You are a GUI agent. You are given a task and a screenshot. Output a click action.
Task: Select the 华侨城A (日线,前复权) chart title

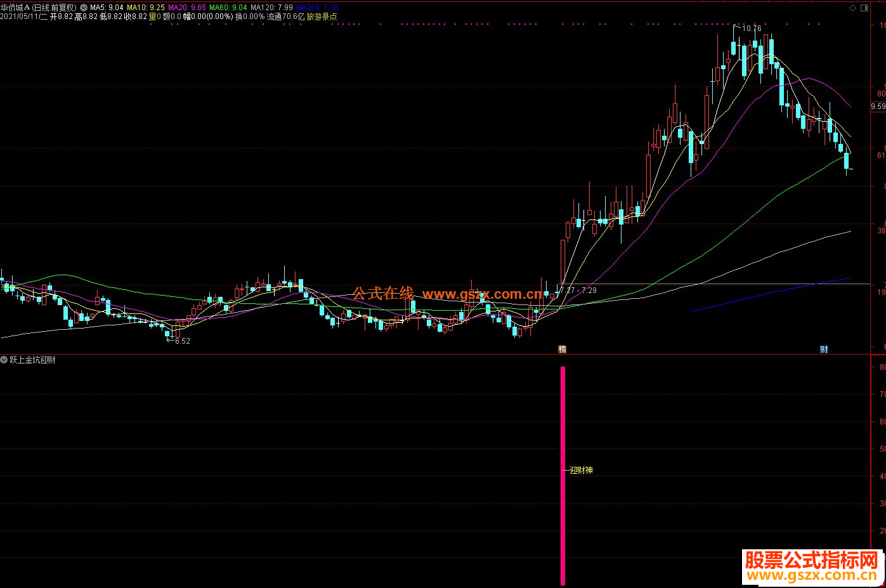click(x=39, y=8)
